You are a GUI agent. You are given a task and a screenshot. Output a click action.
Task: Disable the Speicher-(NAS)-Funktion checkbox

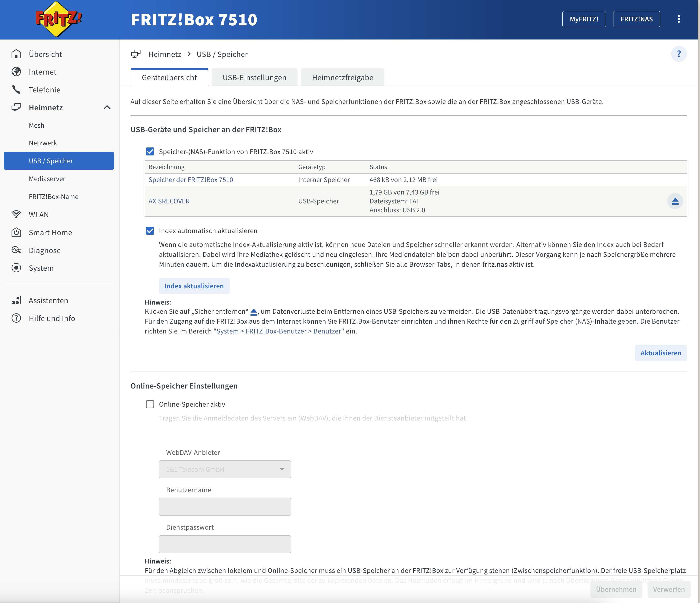pos(150,152)
